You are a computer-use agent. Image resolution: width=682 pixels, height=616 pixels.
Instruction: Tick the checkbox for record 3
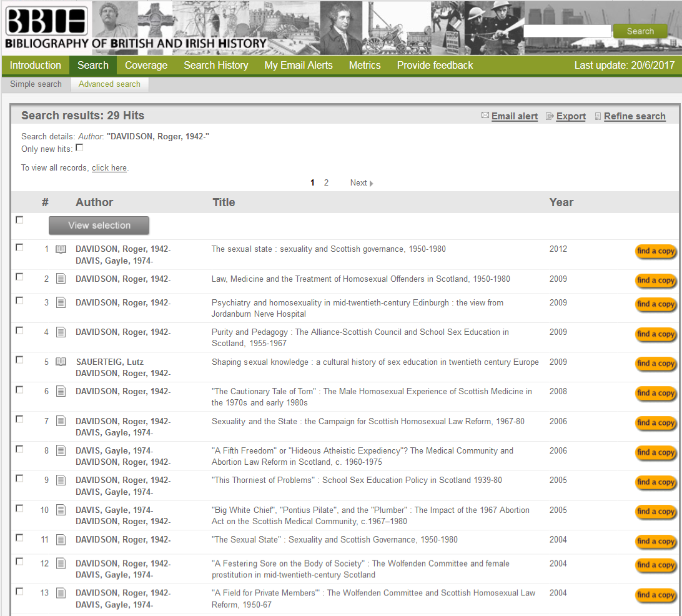19,301
